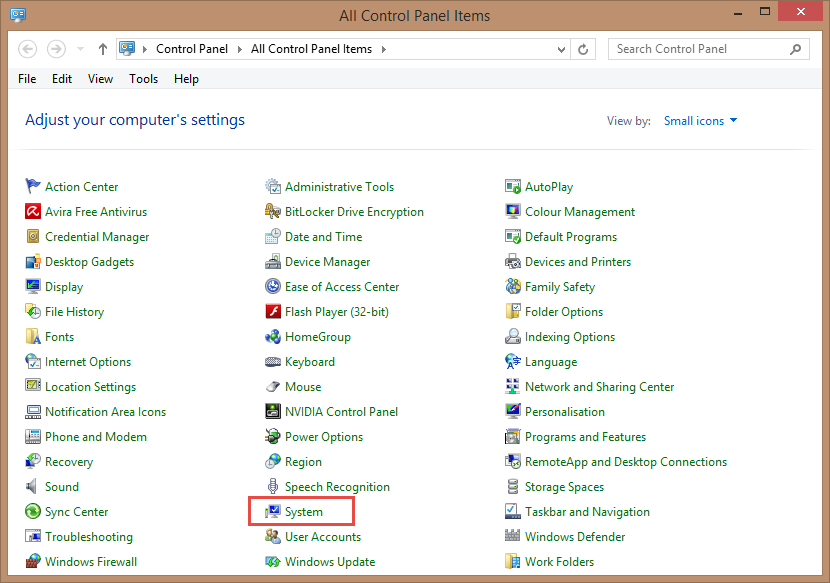Open the Date and Time link
The image size is (830, 583).
coord(323,237)
